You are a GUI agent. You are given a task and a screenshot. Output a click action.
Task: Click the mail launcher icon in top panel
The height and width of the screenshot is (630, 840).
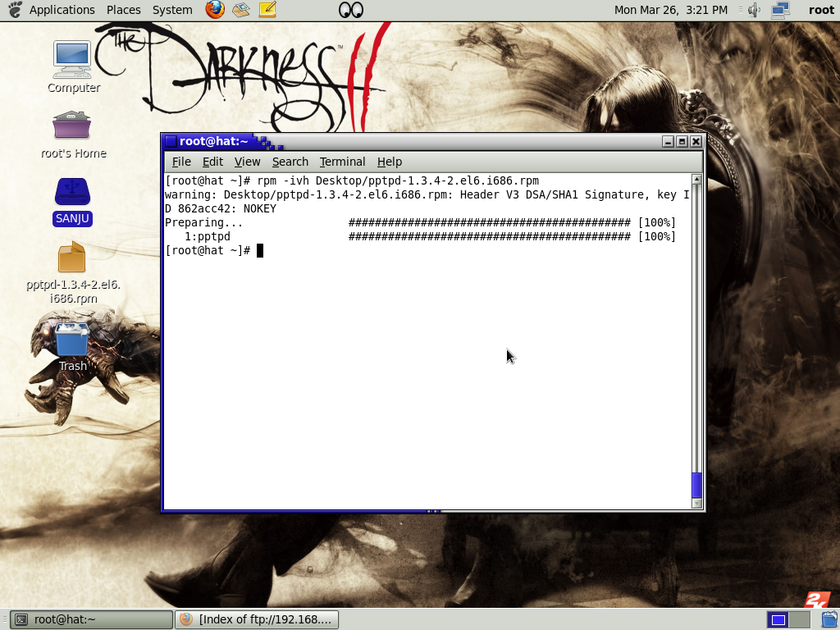241,10
